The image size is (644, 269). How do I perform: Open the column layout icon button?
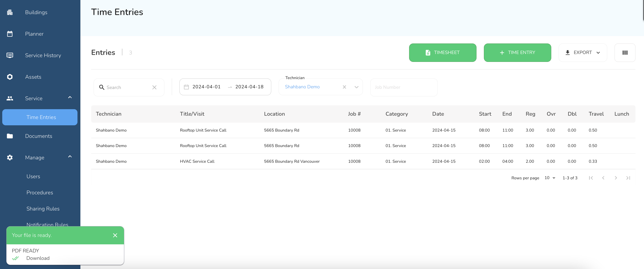pos(625,53)
